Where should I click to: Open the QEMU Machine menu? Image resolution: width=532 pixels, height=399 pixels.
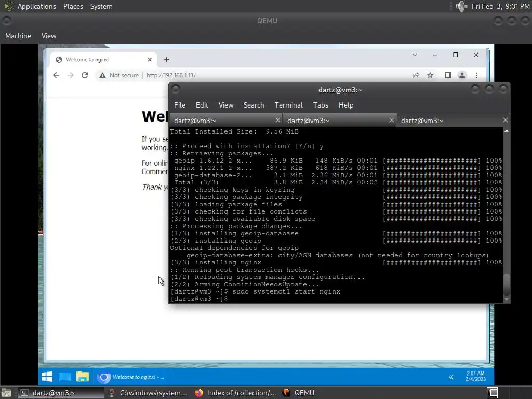click(x=18, y=36)
